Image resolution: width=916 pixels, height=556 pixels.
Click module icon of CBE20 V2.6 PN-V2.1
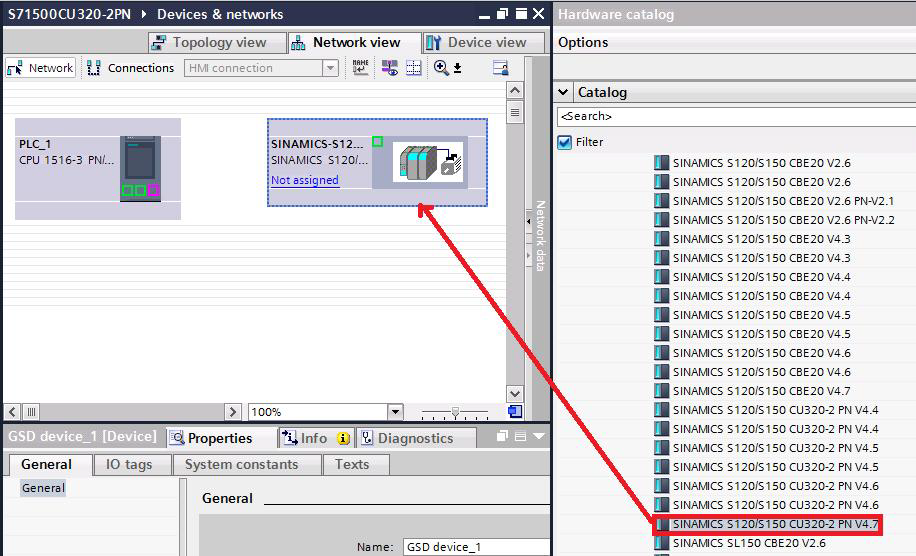[x=661, y=201]
